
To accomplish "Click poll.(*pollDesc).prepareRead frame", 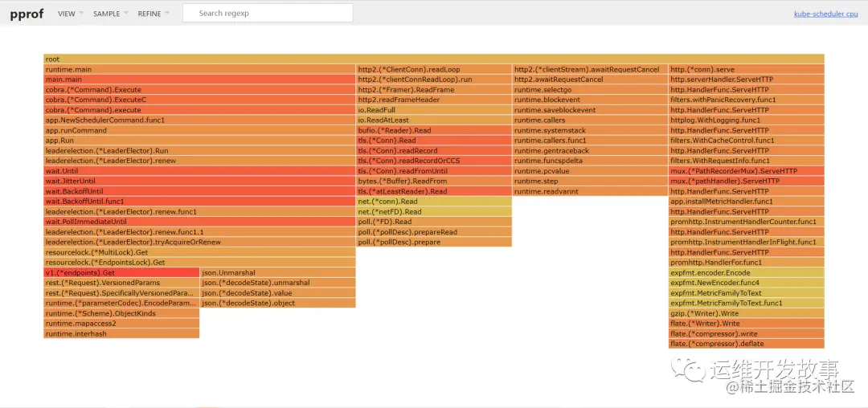I will 434,232.
